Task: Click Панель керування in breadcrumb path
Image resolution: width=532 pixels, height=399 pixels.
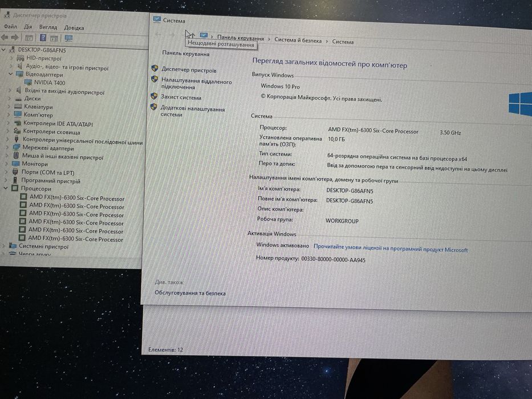Action: click(241, 38)
